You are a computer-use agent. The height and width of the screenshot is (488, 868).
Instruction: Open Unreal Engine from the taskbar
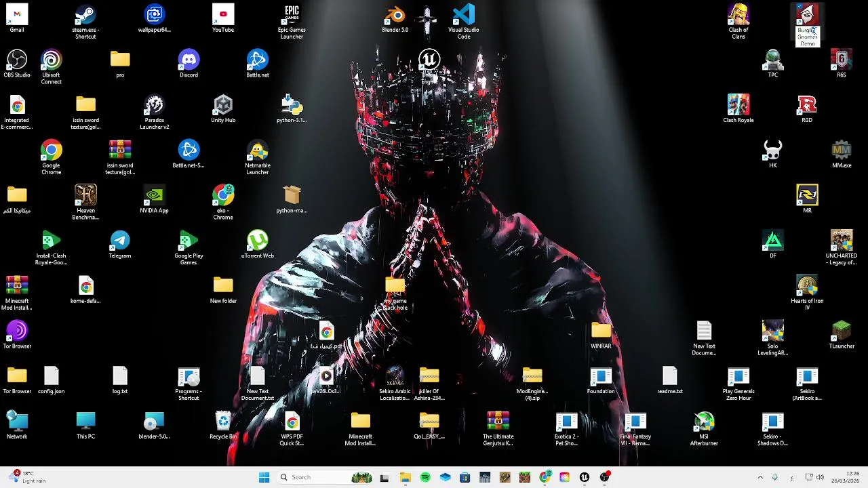coord(585,477)
